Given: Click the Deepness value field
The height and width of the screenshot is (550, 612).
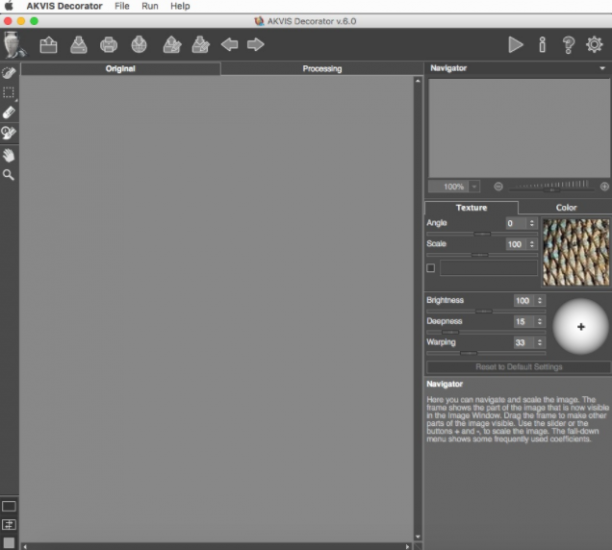Looking at the screenshot, I should tap(524, 322).
